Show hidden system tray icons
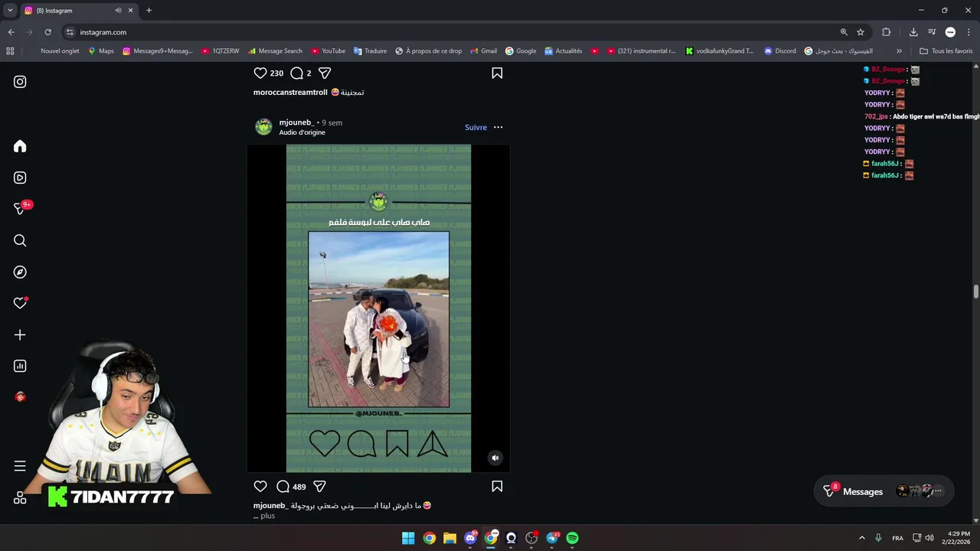Viewport: 980px width, 551px height. click(861, 538)
